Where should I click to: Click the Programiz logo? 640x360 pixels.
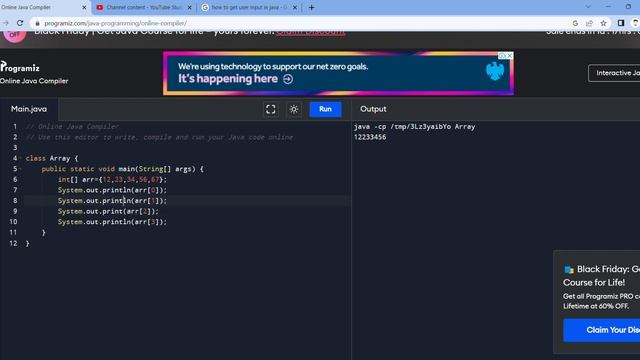pyautogui.click(x=20, y=67)
